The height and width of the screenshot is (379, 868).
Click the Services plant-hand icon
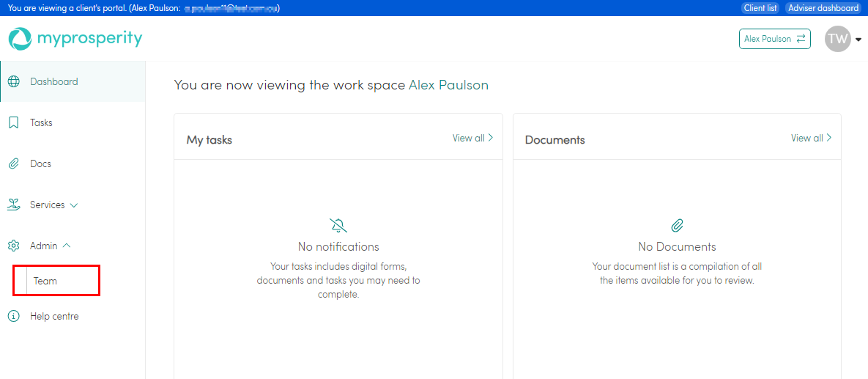point(13,205)
